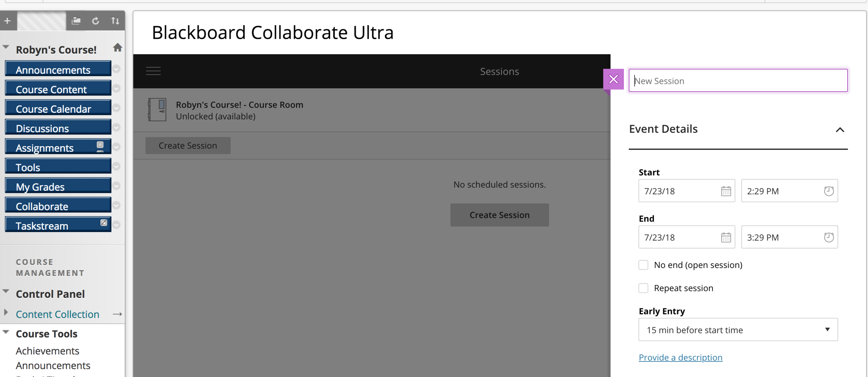This screenshot has width=868, height=377.
Task: Open the Start date calendar picker
Action: [726, 191]
